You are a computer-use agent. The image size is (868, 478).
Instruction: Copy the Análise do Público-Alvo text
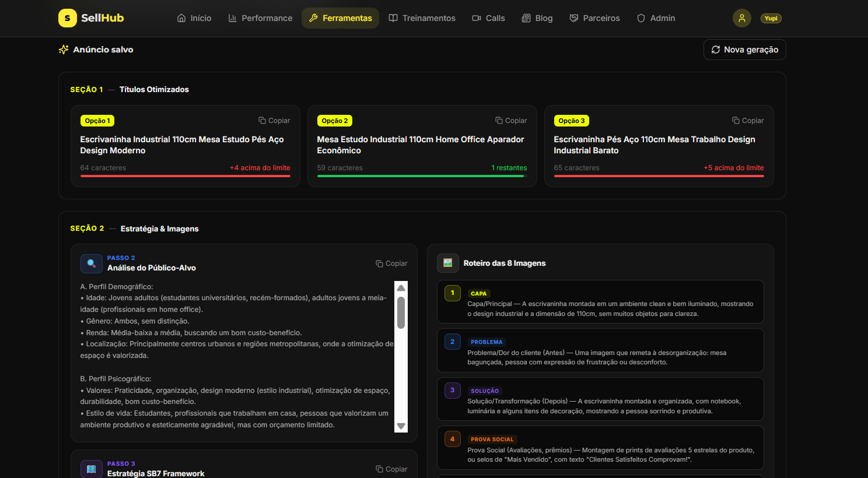pos(391,263)
